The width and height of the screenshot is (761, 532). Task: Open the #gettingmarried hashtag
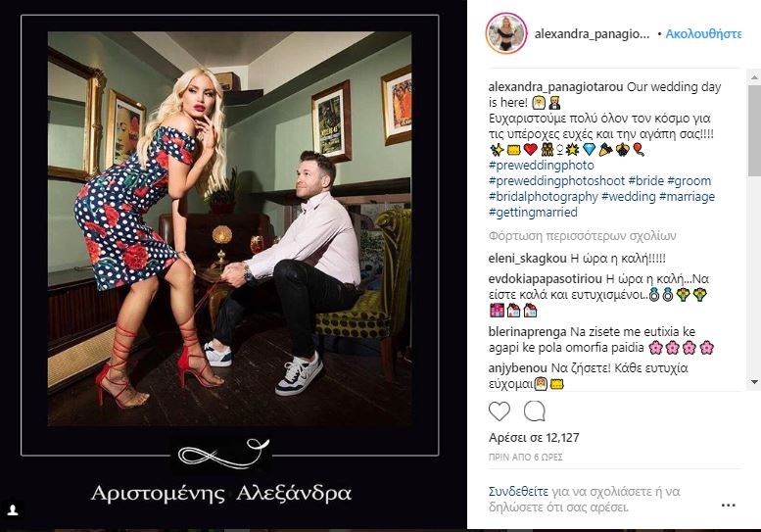(x=533, y=213)
